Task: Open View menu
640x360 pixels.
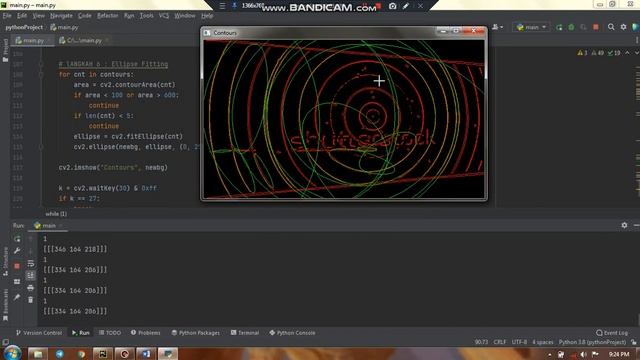Action: click(38, 16)
